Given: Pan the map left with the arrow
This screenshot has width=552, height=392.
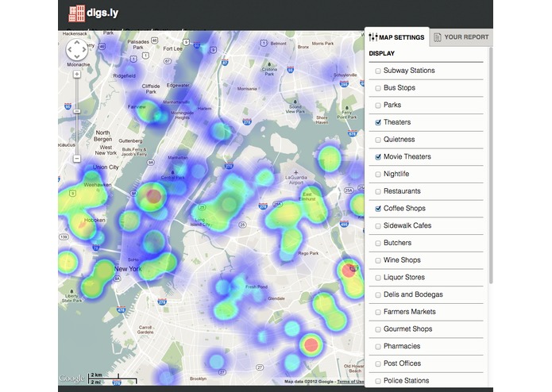Looking at the screenshot, I should click(x=70, y=49).
